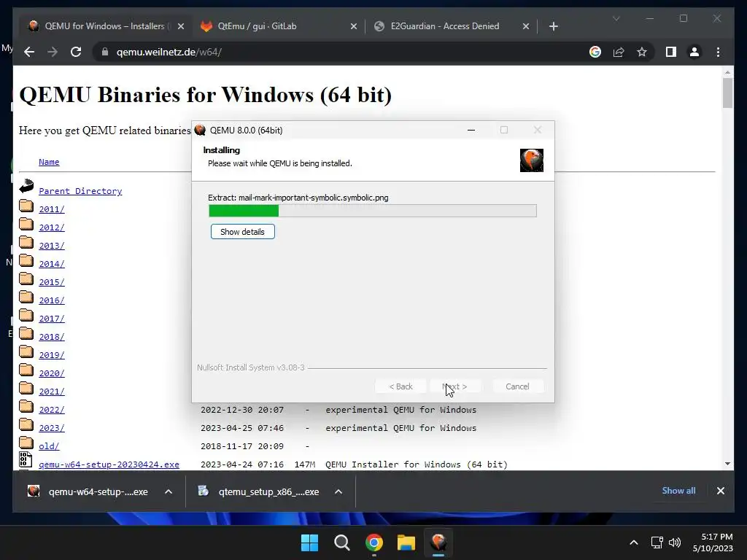Open the Parent Directory link
This screenshot has height=560, width=747.
(80, 191)
